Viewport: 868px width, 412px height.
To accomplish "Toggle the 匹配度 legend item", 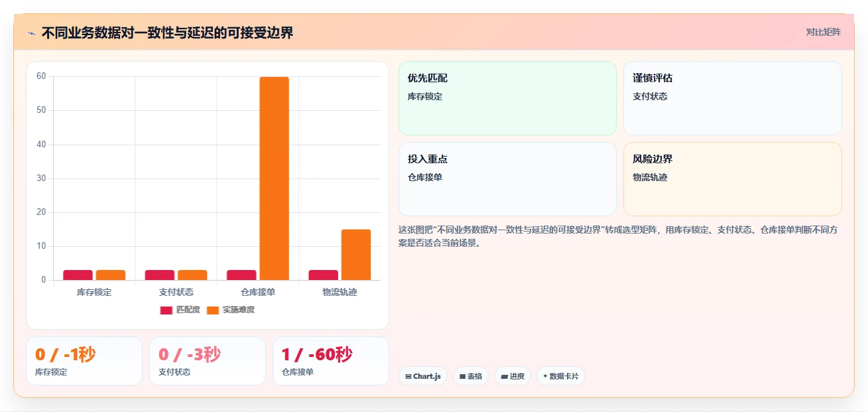I will 180,310.
